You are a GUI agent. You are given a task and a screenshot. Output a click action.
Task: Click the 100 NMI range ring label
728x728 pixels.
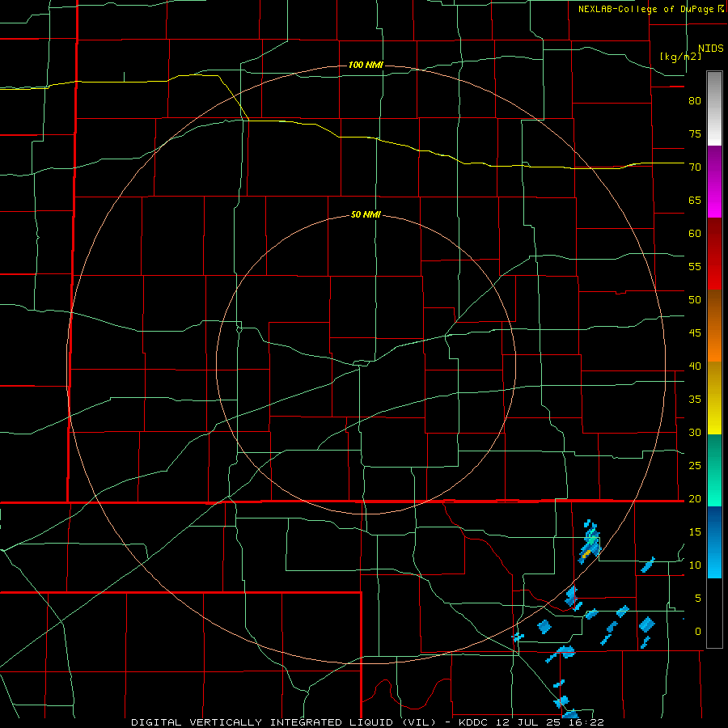366,65
